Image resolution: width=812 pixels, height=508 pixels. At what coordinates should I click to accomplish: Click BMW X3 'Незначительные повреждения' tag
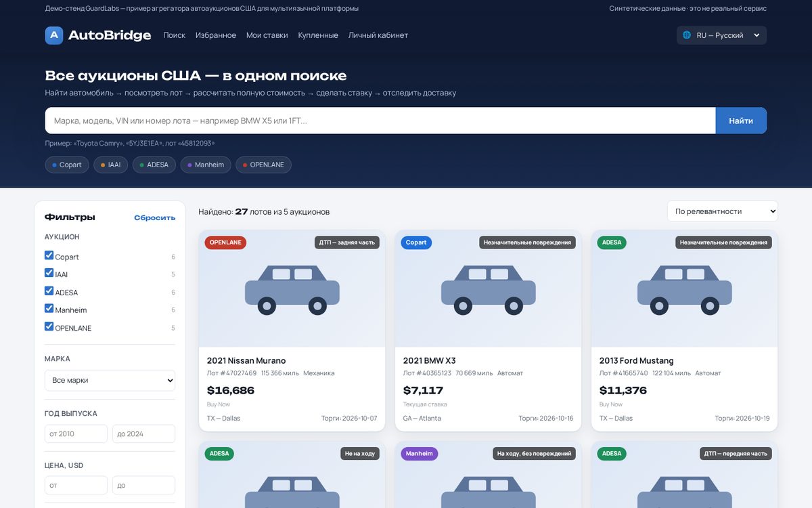coord(528,242)
